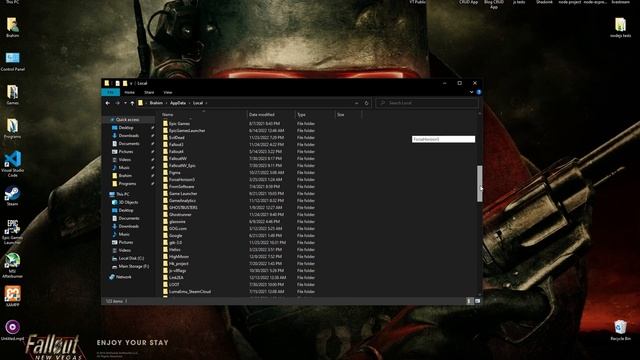640x360 pixels.
Task: Go up one folder level
Action: click(132, 103)
